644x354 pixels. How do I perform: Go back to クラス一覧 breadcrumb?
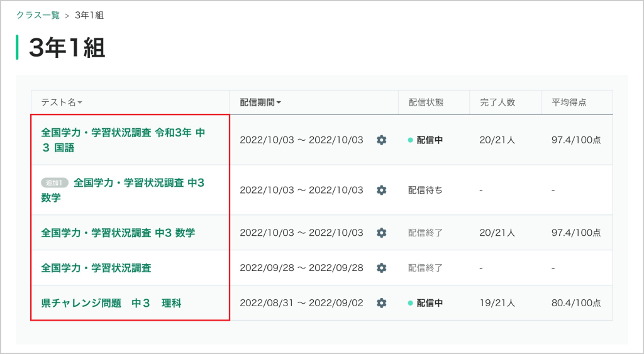pos(38,15)
